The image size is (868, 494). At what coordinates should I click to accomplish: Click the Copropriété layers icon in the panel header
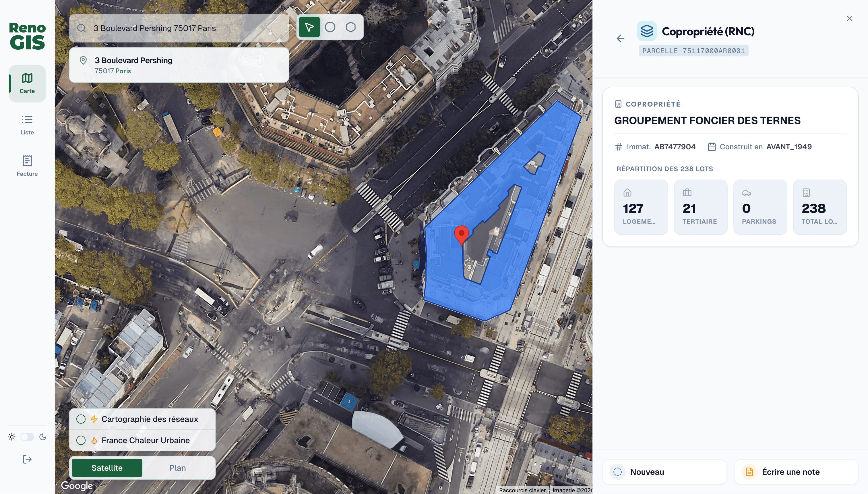pos(647,31)
